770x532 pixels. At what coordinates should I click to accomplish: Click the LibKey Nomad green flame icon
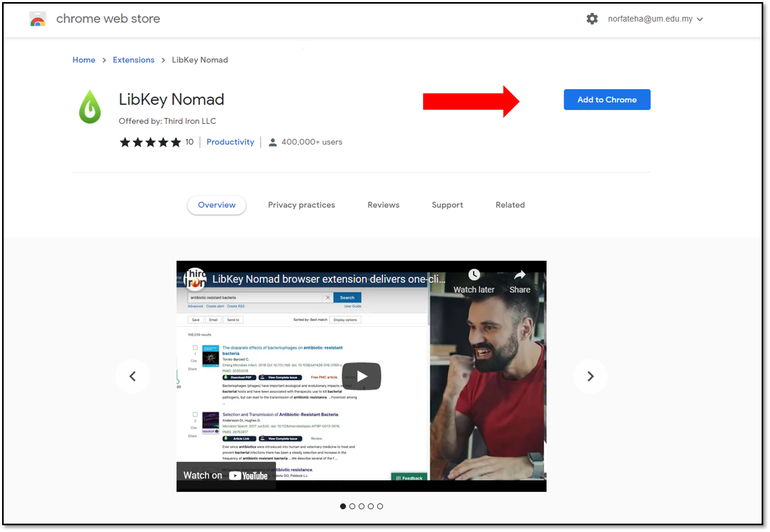[90, 107]
